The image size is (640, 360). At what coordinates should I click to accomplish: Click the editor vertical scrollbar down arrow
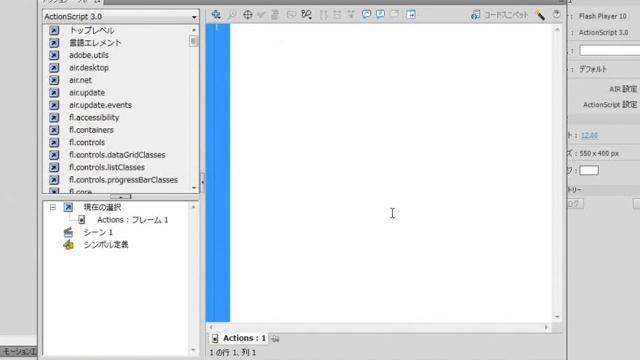pos(557,317)
